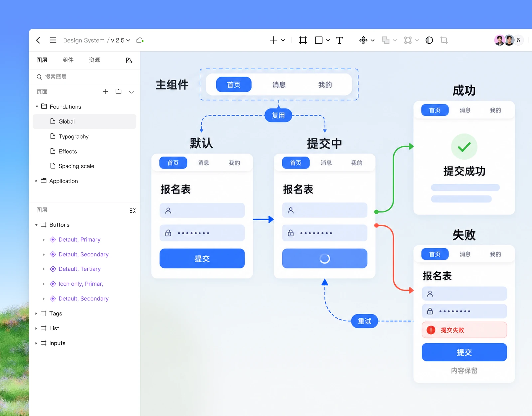
Task: Open dropdown arrow beside plus tool
Action: point(283,40)
